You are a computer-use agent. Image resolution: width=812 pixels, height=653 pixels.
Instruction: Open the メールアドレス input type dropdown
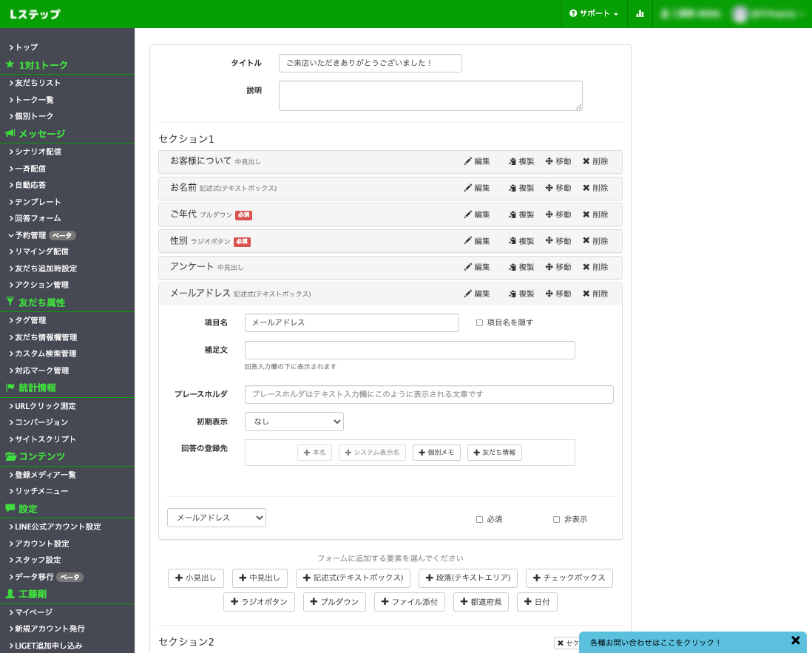pos(216,518)
